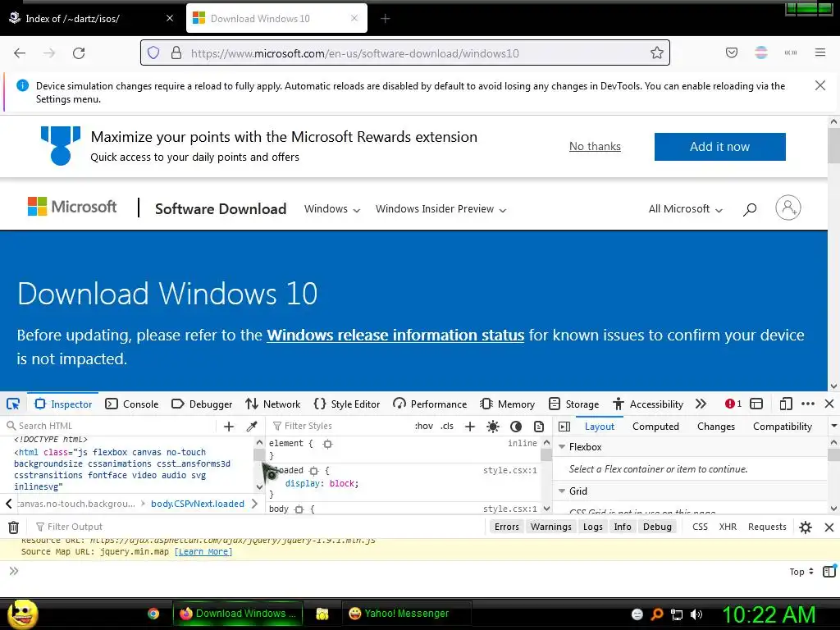Toggle the XHR console filter

click(x=728, y=527)
